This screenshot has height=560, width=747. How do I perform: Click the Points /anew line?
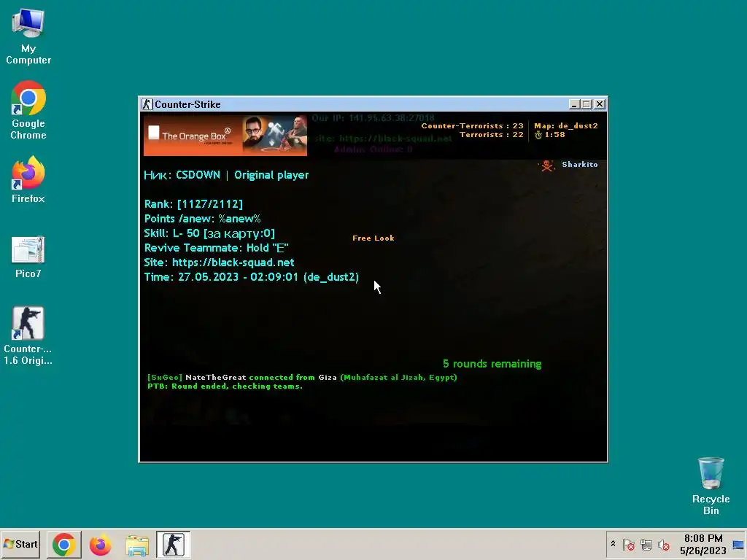202,219
